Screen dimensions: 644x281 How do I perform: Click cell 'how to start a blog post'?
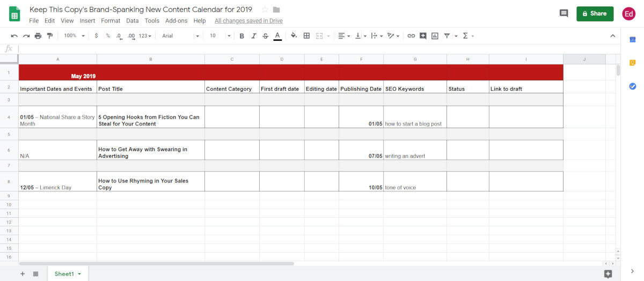[x=415, y=117]
